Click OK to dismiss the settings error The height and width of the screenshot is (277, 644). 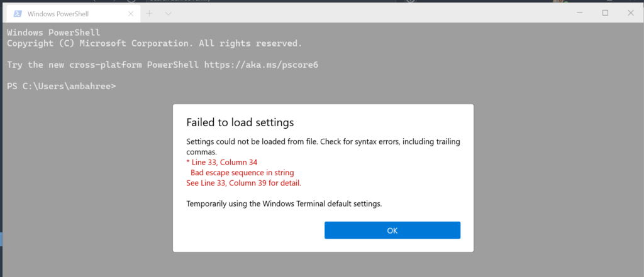tap(392, 231)
